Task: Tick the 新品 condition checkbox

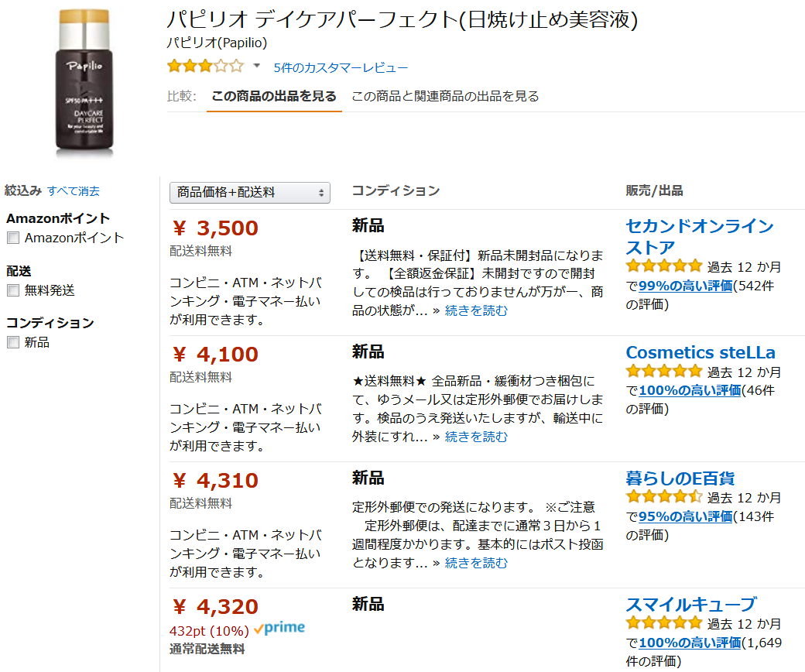Action: tap(13, 343)
